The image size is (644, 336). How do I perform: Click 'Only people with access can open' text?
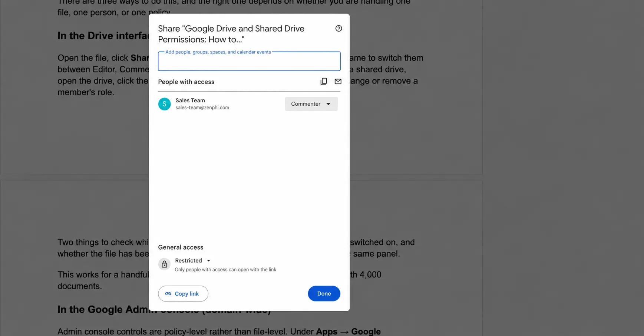tap(225, 270)
